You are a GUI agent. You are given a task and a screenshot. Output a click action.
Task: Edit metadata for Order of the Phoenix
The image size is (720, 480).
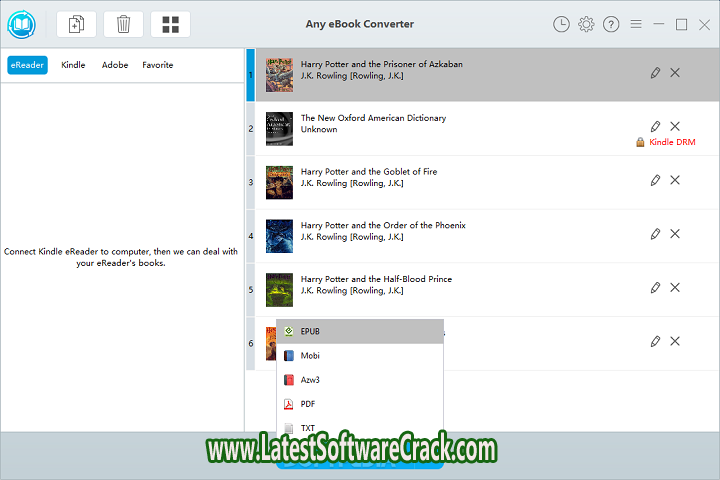point(655,234)
